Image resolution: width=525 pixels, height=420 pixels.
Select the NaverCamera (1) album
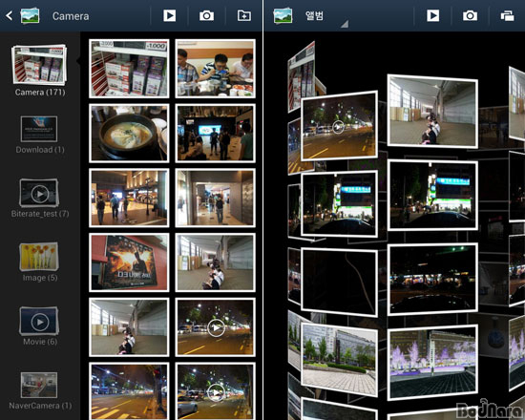click(x=39, y=390)
